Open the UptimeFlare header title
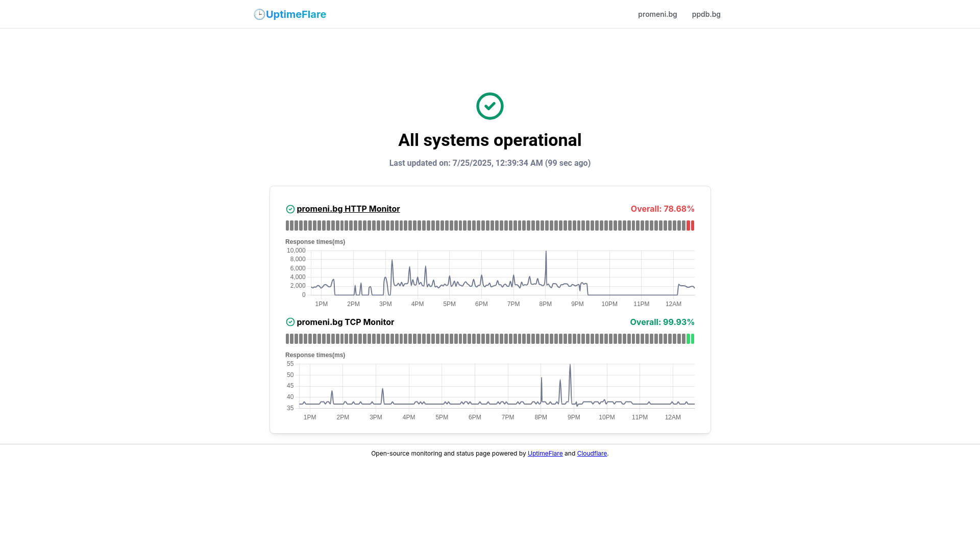Image resolution: width=980 pixels, height=551 pixels. pyautogui.click(x=296, y=14)
